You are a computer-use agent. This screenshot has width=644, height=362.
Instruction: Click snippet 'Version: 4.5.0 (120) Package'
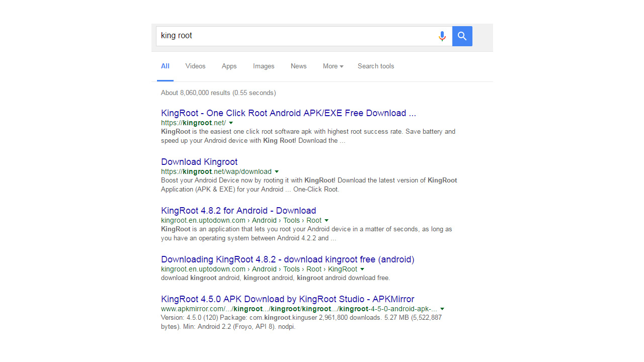click(301, 322)
